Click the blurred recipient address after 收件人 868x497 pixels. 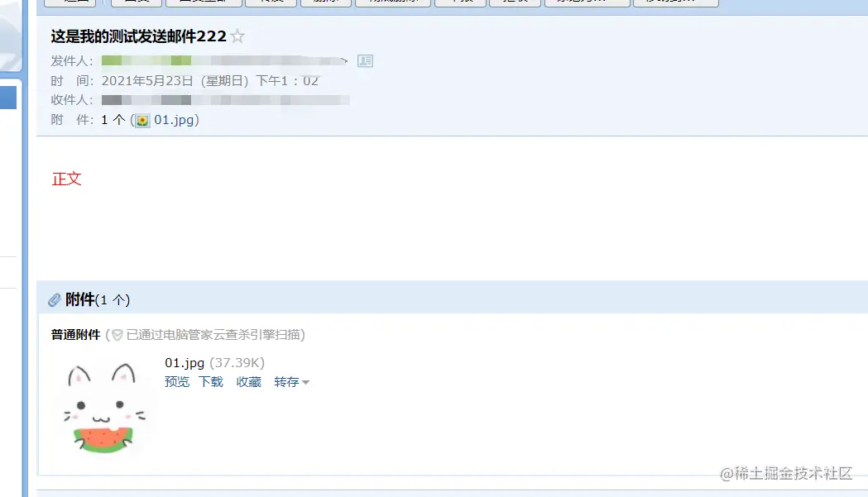coord(225,100)
